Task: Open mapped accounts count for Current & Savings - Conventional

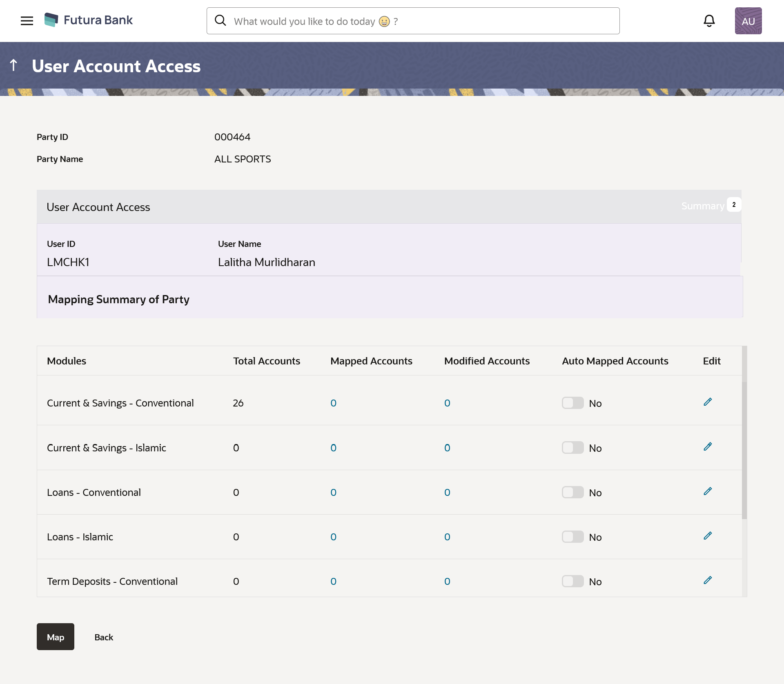Action: coord(333,403)
